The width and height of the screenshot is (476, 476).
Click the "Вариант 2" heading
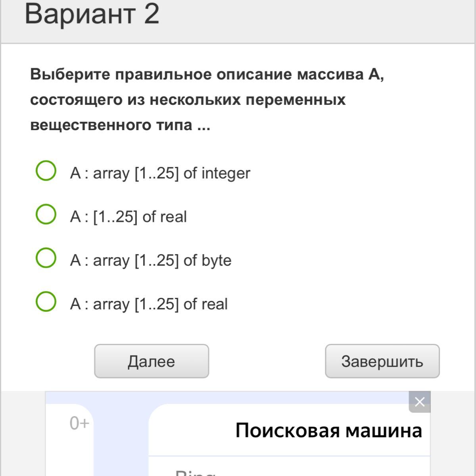[x=92, y=14]
